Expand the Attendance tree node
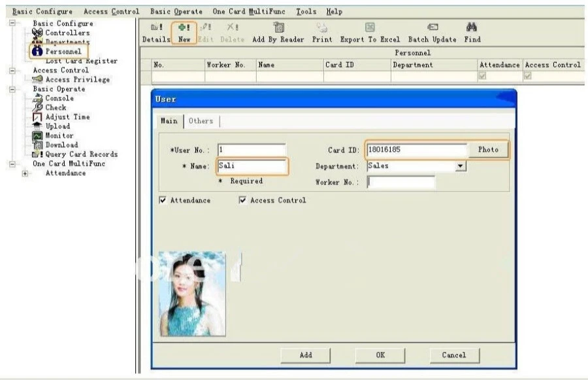This screenshot has width=588, height=380. (x=25, y=173)
